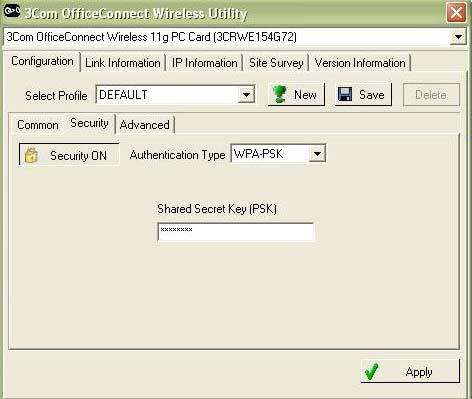472x399 pixels.
Task: Click the padlock icon next to Security ON
Action: click(31, 155)
